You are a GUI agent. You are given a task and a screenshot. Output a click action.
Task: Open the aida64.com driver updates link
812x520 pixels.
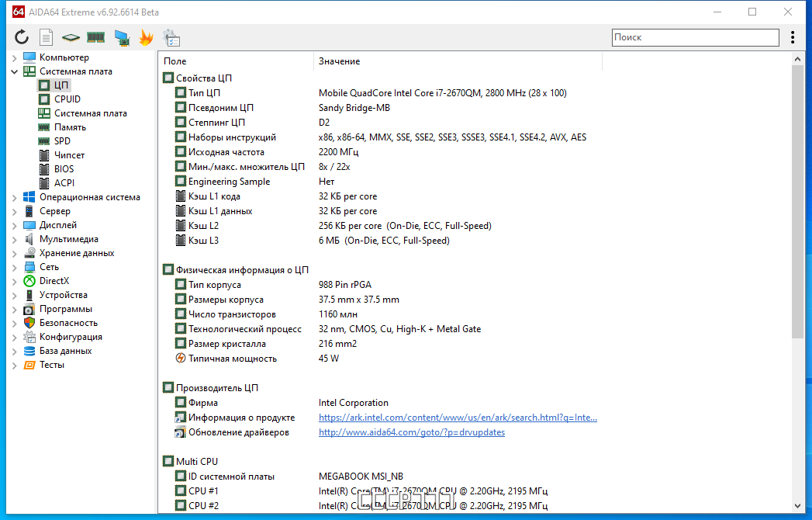(x=412, y=432)
